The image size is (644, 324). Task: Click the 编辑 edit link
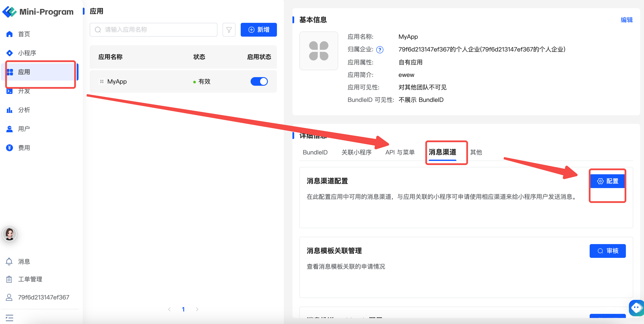point(626,20)
